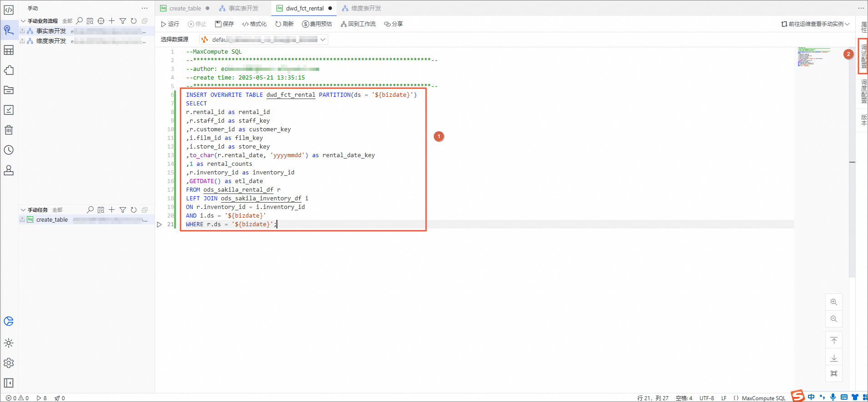
Task: Click the 格式化 format button
Action: [255, 24]
